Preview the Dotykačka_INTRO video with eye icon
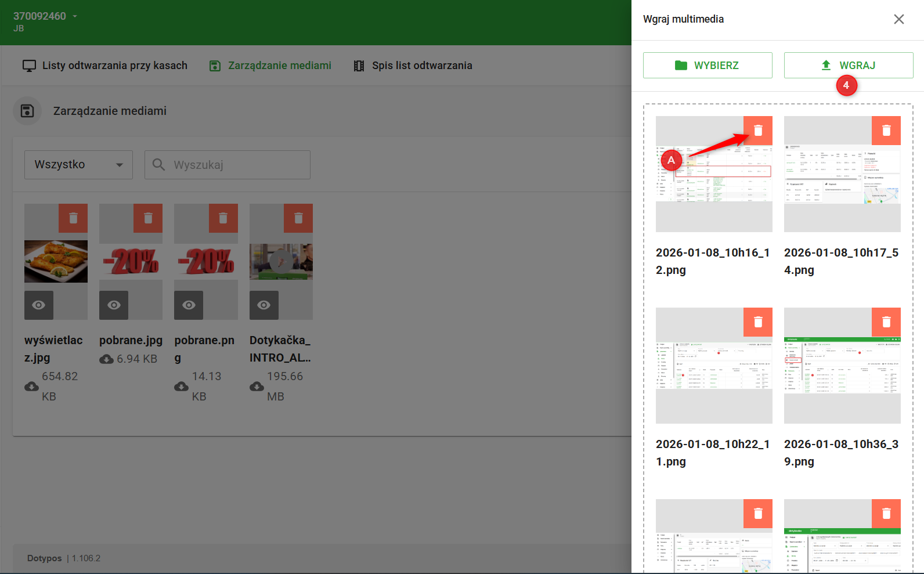The image size is (924, 574). point(264,305)
